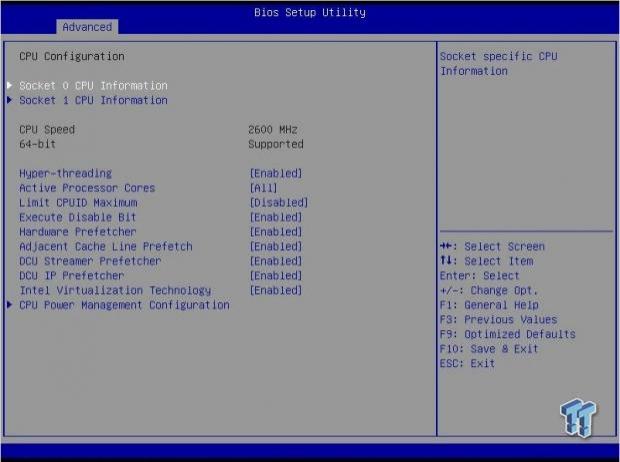Toggle Hyper-threading Enabled value

(x=275, y=173)
